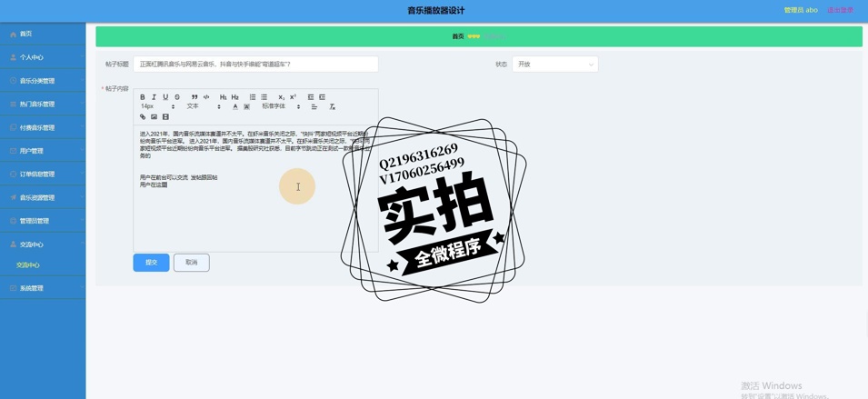Insert a video using the film icon
Viewport: 868px width, 399px height.
[165, 117]
